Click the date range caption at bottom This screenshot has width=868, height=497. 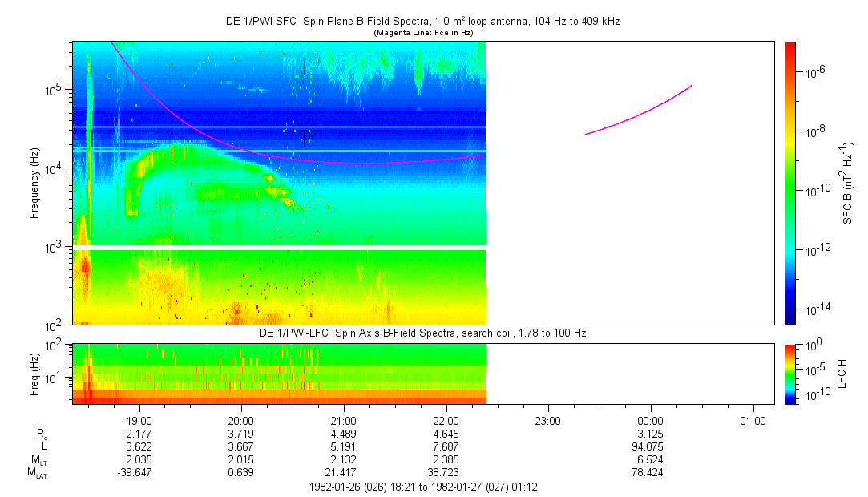tap(423, 487)
